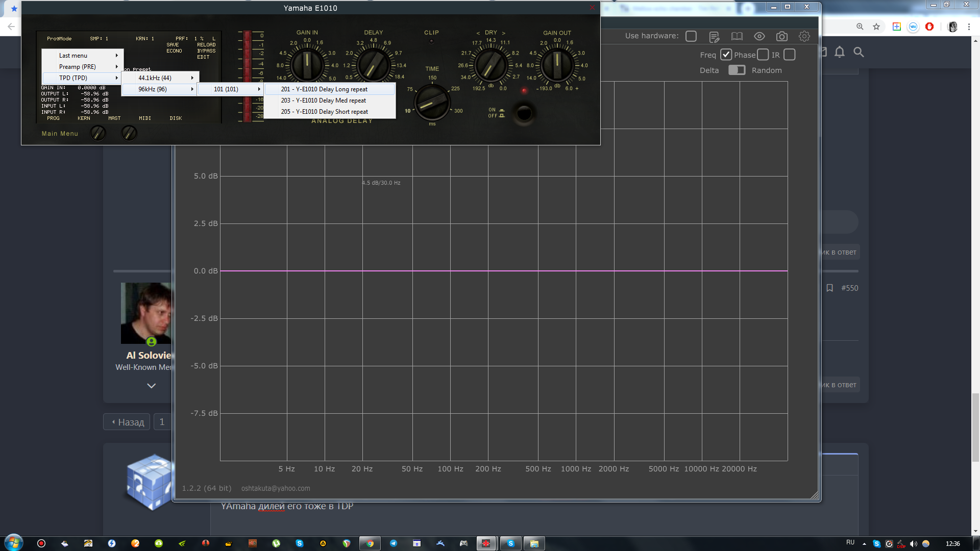Expand the 101 (101) submenu

pos(231,89)
